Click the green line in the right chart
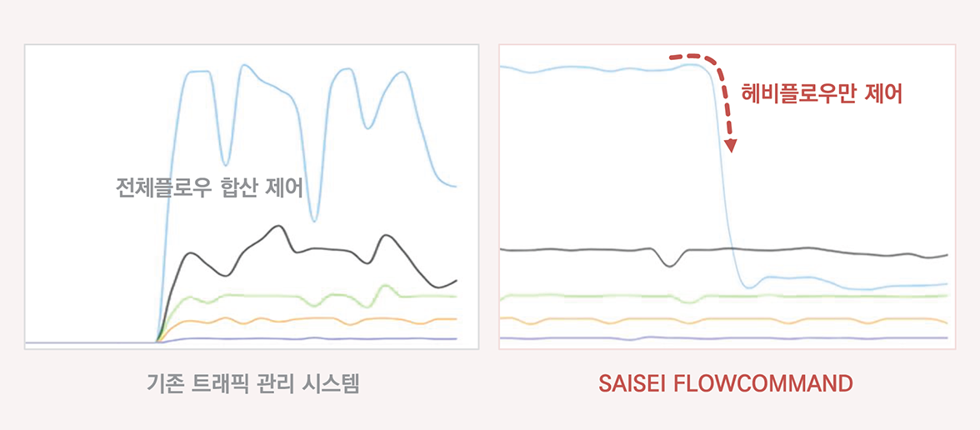 (x=725, y=296)
